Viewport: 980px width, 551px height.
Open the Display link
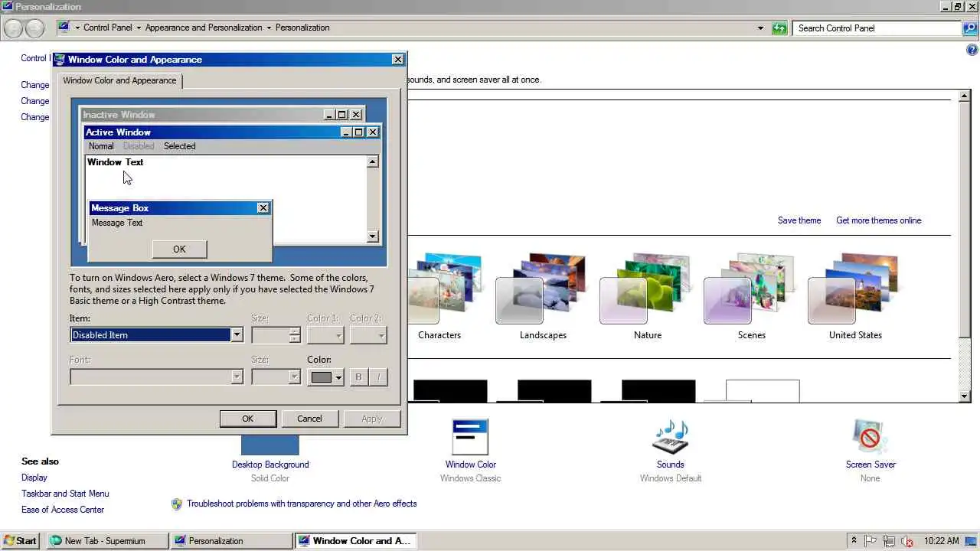coord(34,478)
